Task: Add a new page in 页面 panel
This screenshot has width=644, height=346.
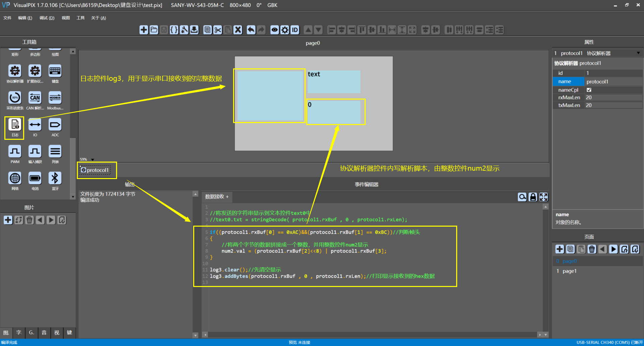Action: (x=560, y=249)
